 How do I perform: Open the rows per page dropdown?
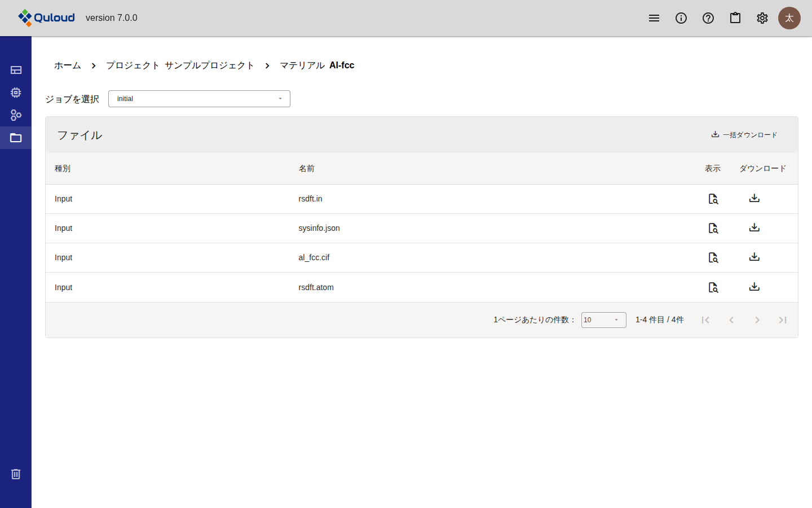[604, 320]
